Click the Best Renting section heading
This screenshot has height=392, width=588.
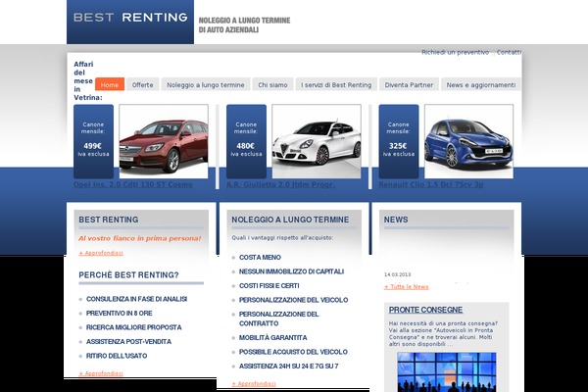(109, 220)
